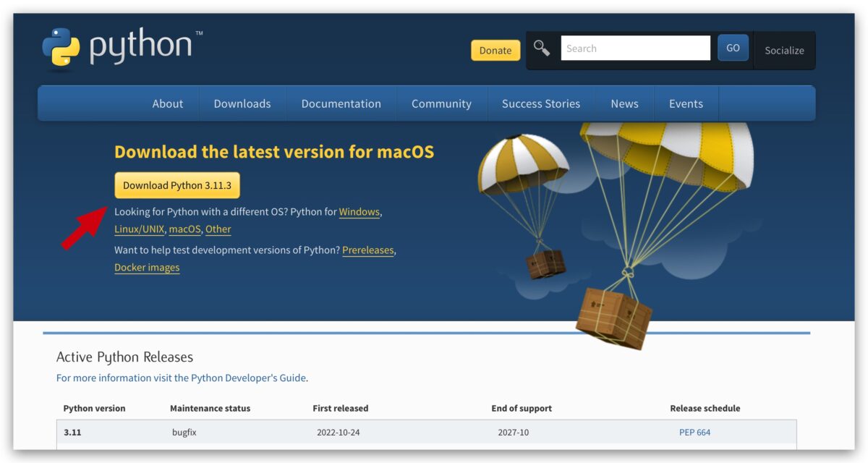The image size is (868, 463).
Task: Click the 'First released' column header
Action: 340,408
